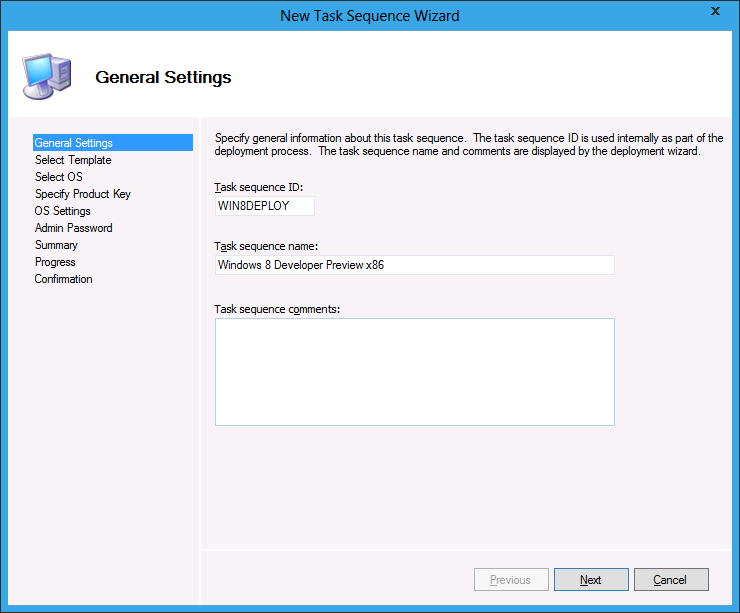Click the 'Task sequence comments:' label

(x=277, y=309)
